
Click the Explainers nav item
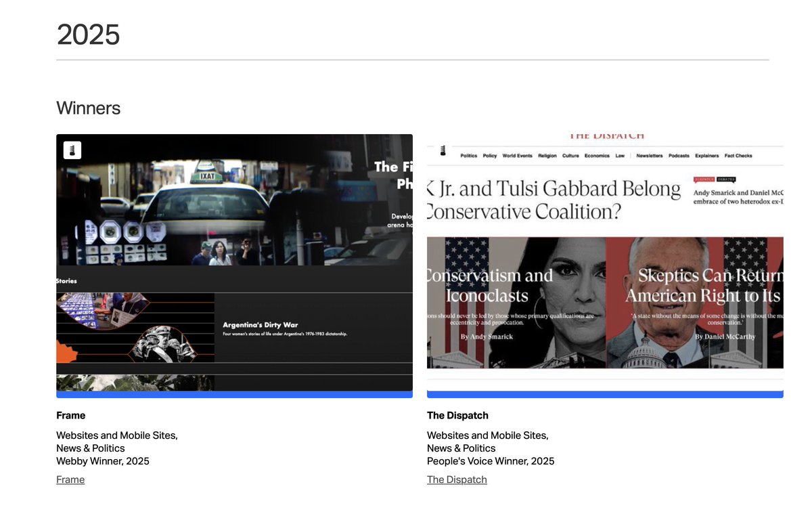[706, 155]
